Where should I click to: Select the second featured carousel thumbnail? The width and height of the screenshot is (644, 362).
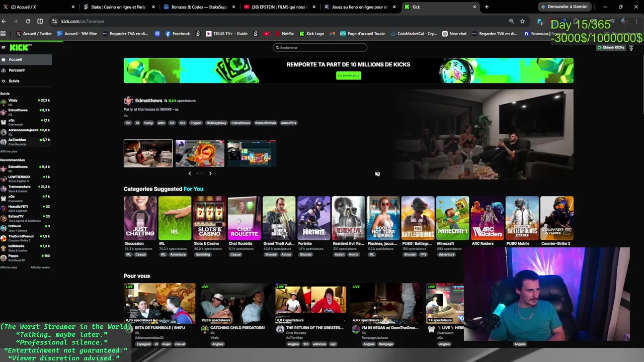click(x=200, y=153)
